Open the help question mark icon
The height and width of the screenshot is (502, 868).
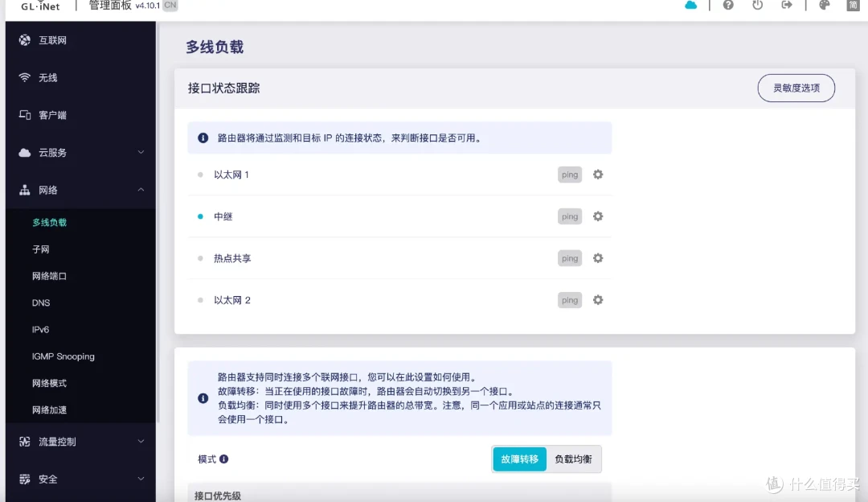(x=728, y=5)
